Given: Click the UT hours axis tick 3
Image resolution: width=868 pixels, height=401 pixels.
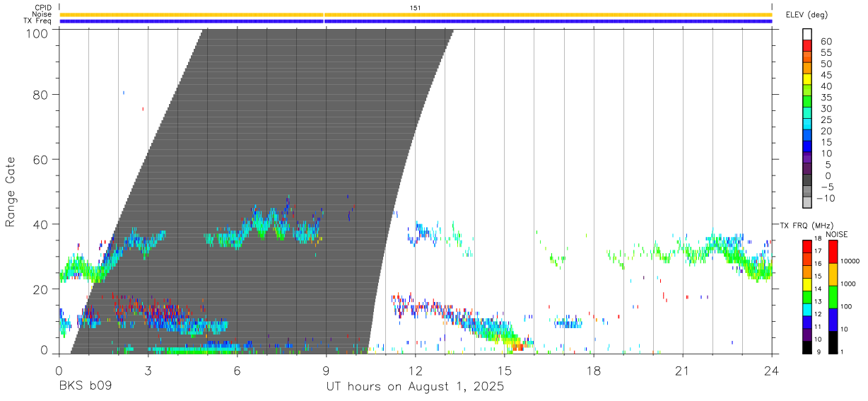Looking at the screenshot, I should click(148, 370).
